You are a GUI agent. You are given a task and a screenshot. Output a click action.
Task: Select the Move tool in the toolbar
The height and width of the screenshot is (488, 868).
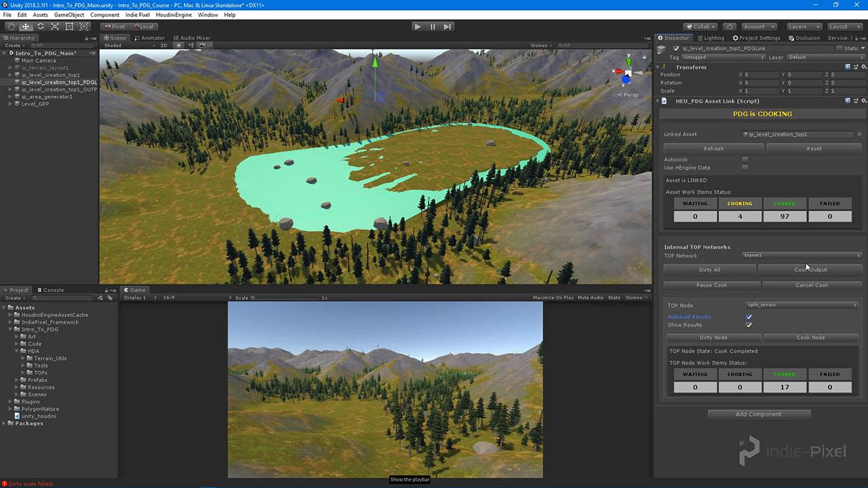[x=25, y=26]
